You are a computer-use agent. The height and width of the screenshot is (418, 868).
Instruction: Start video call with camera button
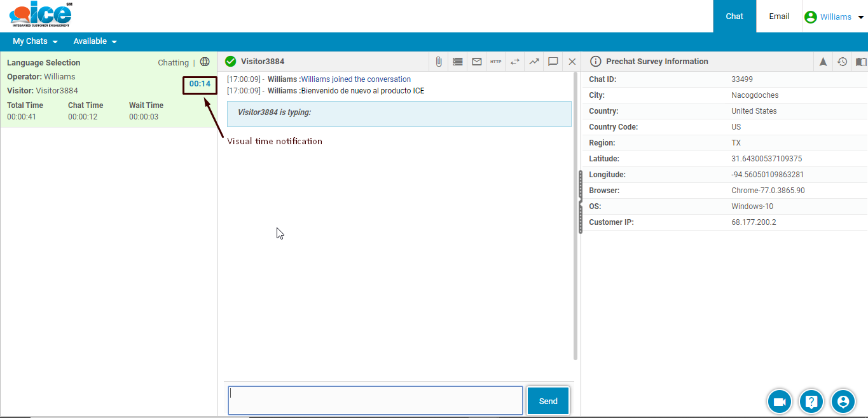coord(779,401)
